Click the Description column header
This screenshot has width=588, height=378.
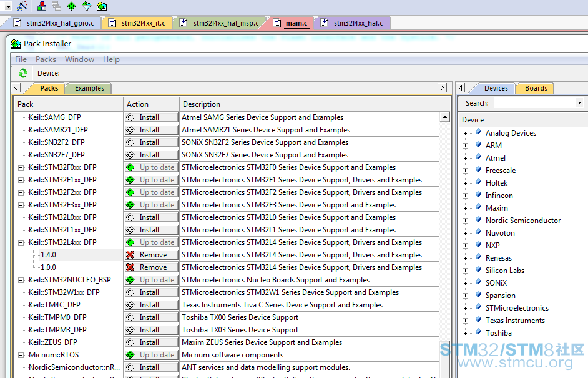click(x=314, y=104)
